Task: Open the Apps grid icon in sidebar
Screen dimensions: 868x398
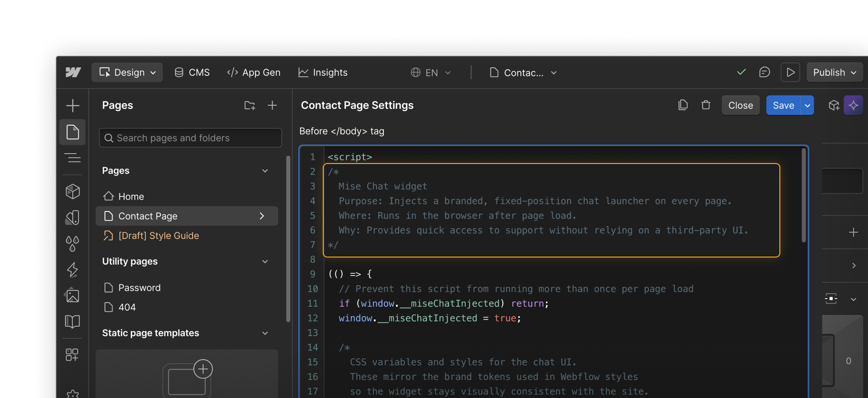Action: (72, 355)
